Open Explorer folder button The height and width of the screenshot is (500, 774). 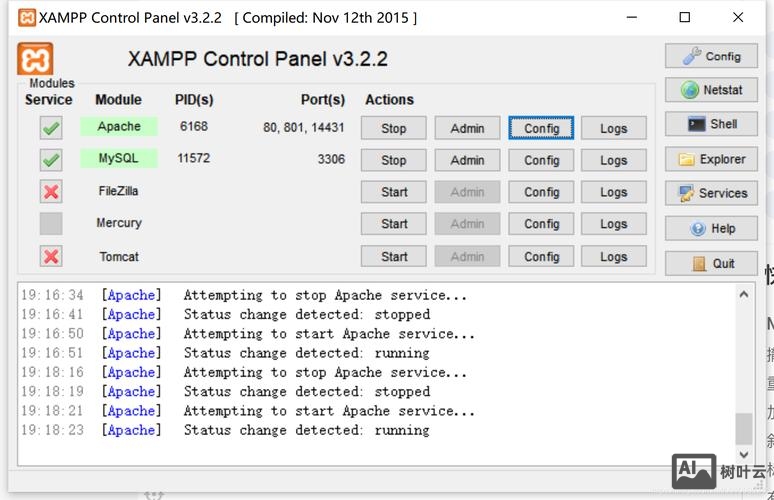coord(711,159)
